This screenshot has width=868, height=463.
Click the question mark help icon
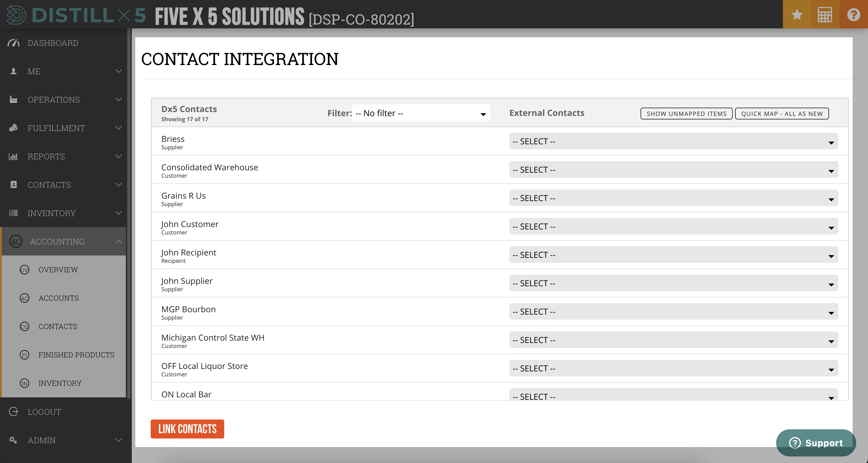853,14
